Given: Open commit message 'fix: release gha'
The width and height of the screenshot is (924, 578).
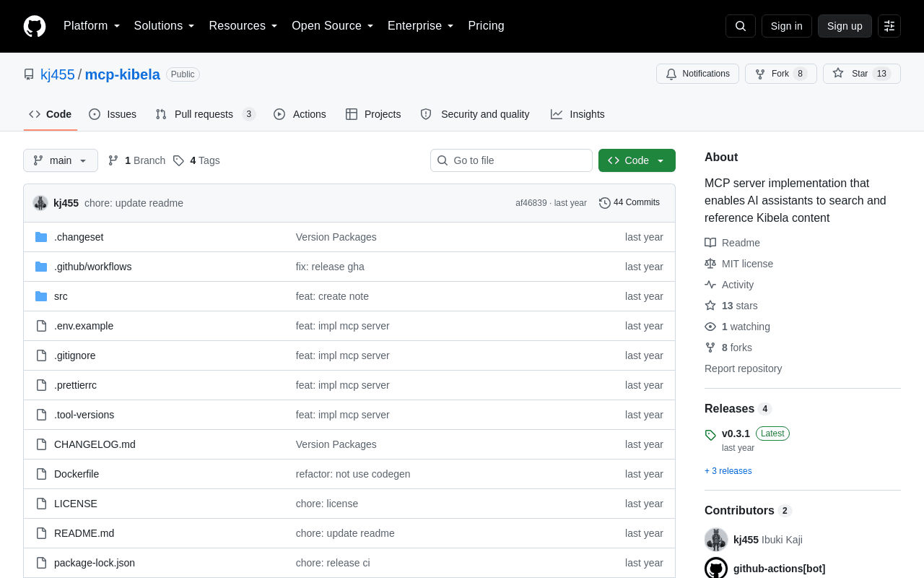Looking at the screenshot, I should pos(330,267).
